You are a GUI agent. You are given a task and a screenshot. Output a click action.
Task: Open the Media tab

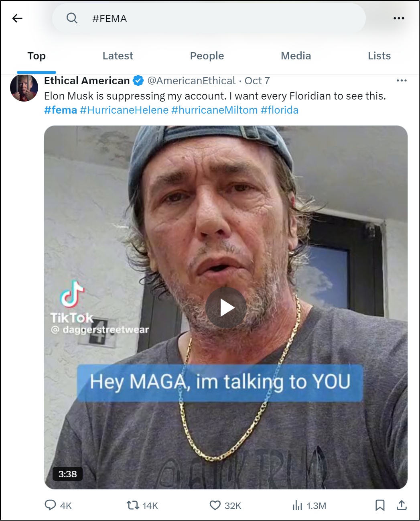pos(296,56)
